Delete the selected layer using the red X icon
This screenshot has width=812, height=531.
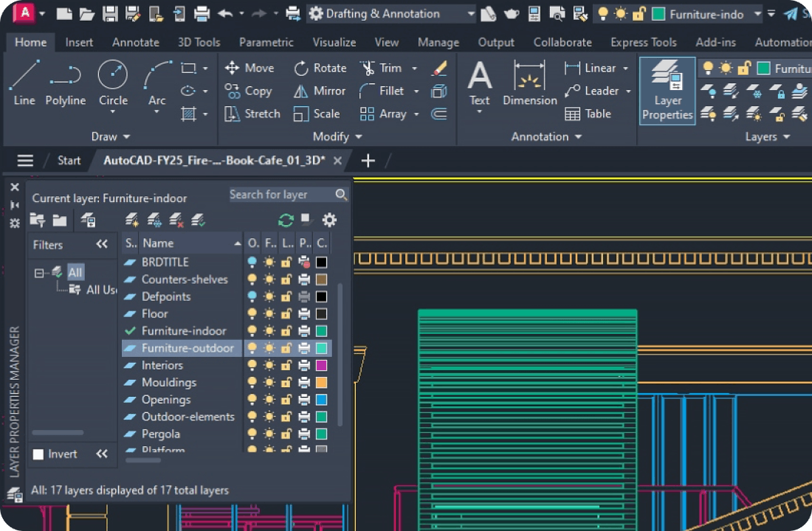[175, 219]
